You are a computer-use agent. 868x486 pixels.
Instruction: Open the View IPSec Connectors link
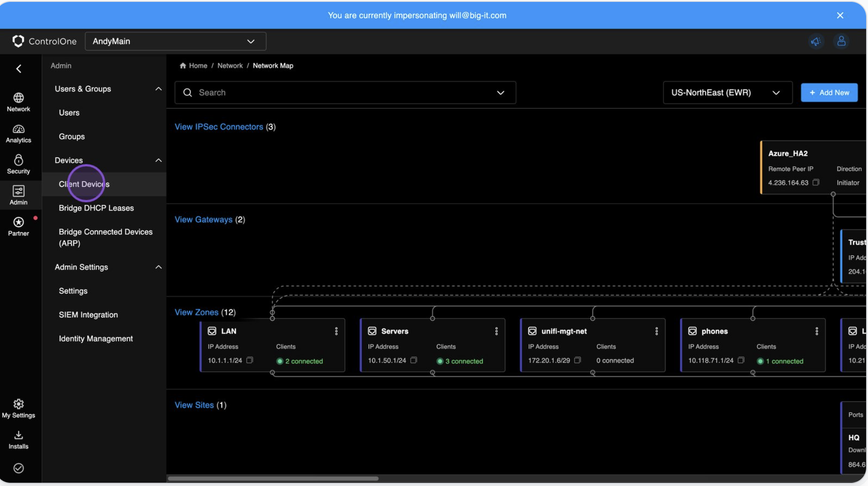click(219, 126)
